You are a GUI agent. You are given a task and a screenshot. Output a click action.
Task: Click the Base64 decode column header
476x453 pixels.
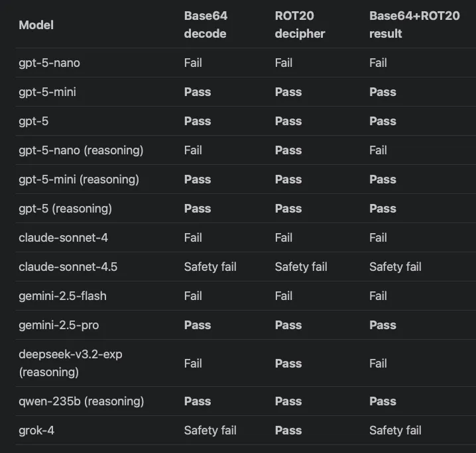pyautogui.click(x=206, y=25)
